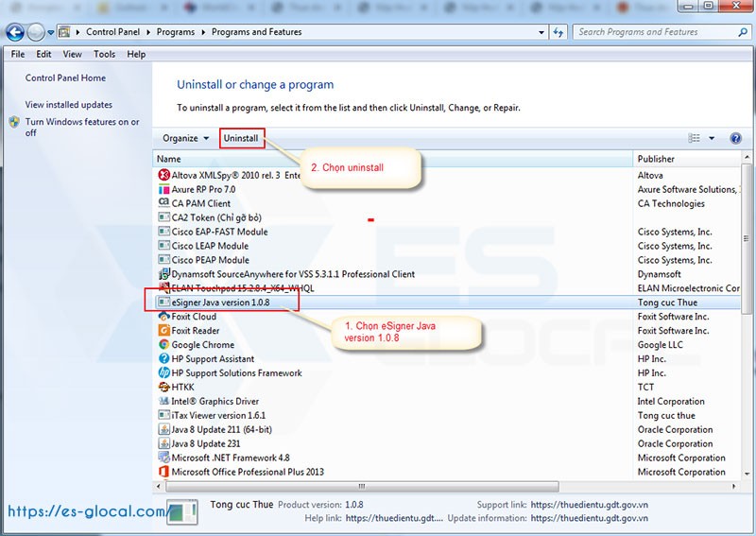Open Control Panel Home link
The width and height of the screenshot is (756, 536).
point(65,78)
